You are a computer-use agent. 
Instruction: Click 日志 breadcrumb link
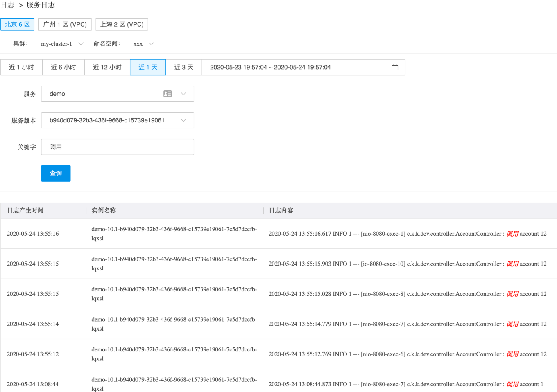tap(8, 5)
